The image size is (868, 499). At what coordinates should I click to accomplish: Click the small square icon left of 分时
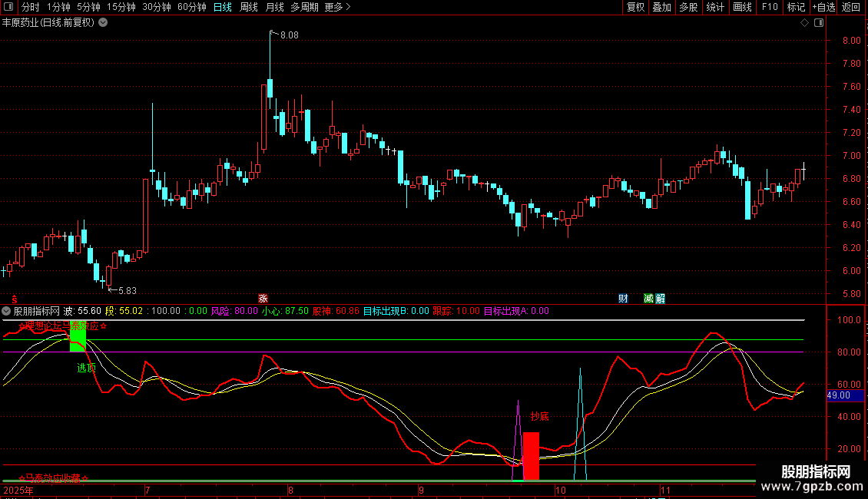tap(8, 8)
